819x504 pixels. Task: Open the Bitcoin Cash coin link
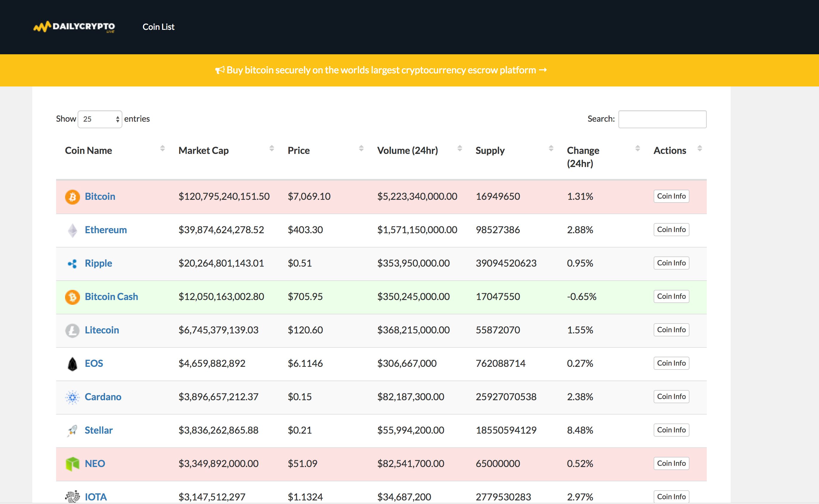click(111, 296)
